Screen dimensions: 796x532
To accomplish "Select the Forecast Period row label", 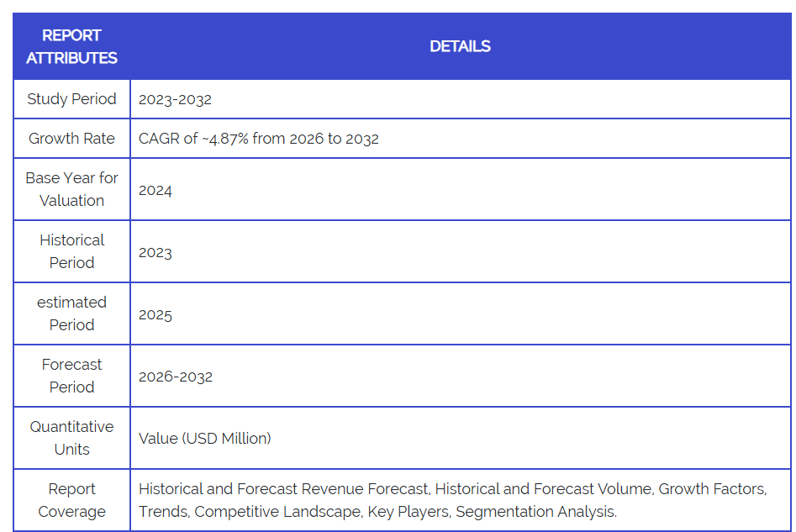I will click(x=71, y=376).
